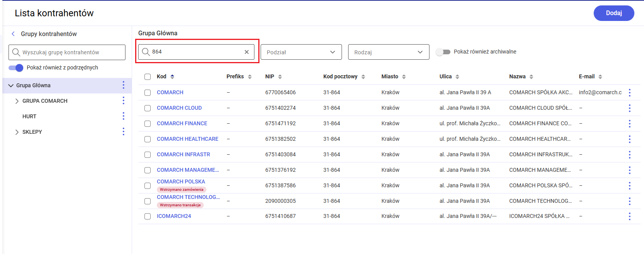Select the HURT group in tree
The width and height of the screenshot is (644, 254).
click(x=29, y=116)
